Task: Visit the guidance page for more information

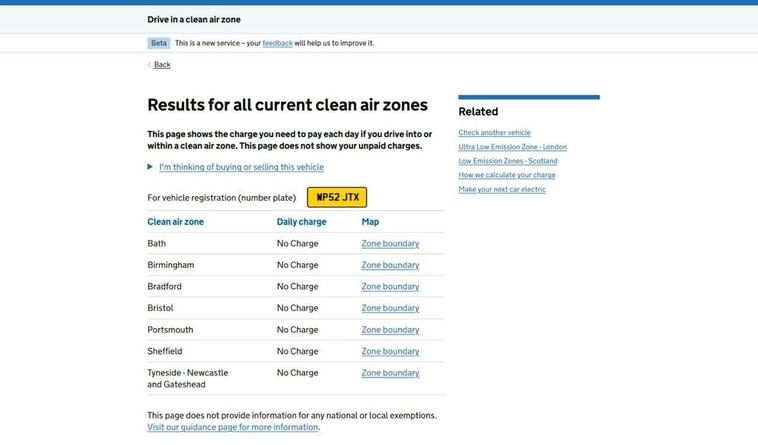Action: (x=232, y=427)
